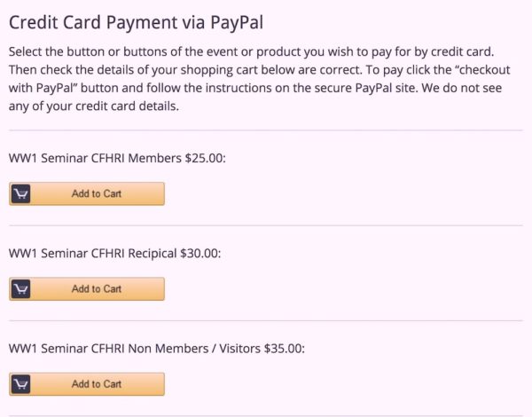Screen dimensions: 532x417
Task: Click the $30.00 price text
Action: pos(200,253)
